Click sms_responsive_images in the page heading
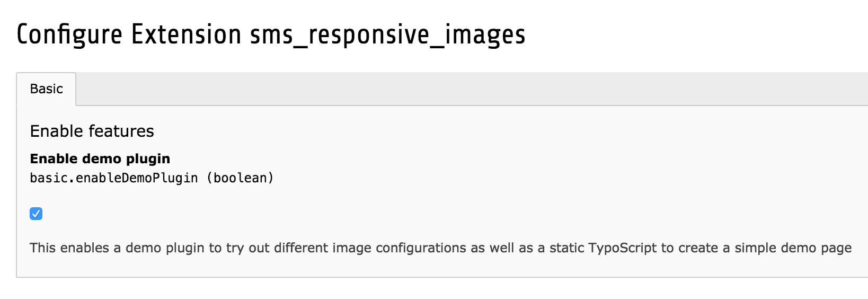The height and width of the screenshot is (299, 868). (387, 36)
